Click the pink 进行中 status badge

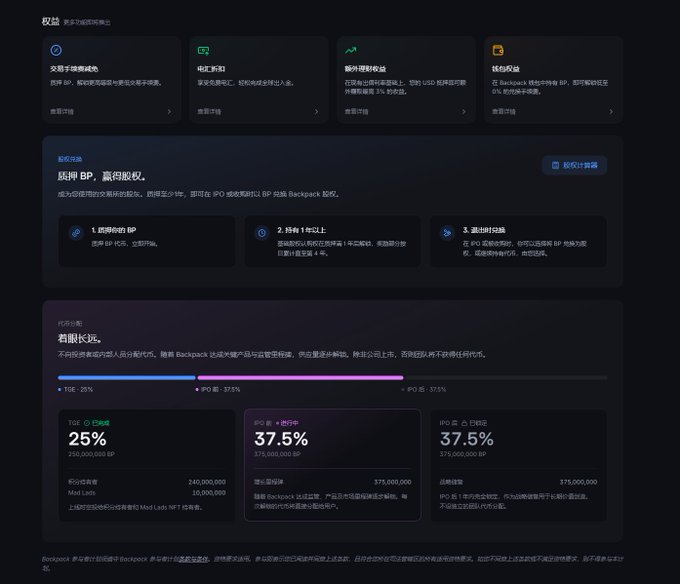(289, 423)
